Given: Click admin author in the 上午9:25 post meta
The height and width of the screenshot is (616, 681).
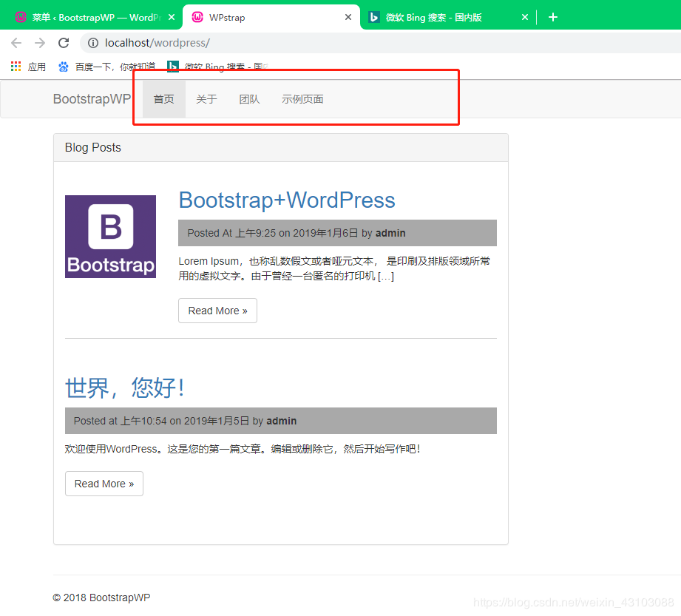Looking at the screenshot, I should coord(390,233).
